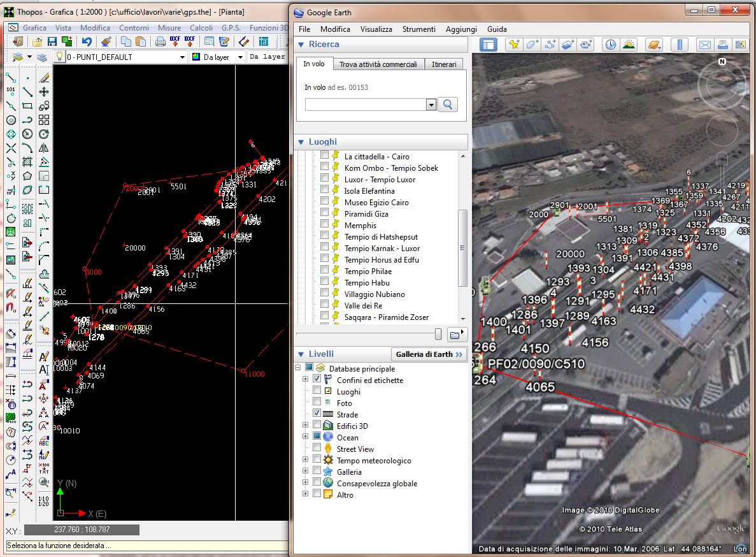Check the box for Valle dei Re
Image resolution: width=756 pixels, height=557 pixels.
point(324,304)
